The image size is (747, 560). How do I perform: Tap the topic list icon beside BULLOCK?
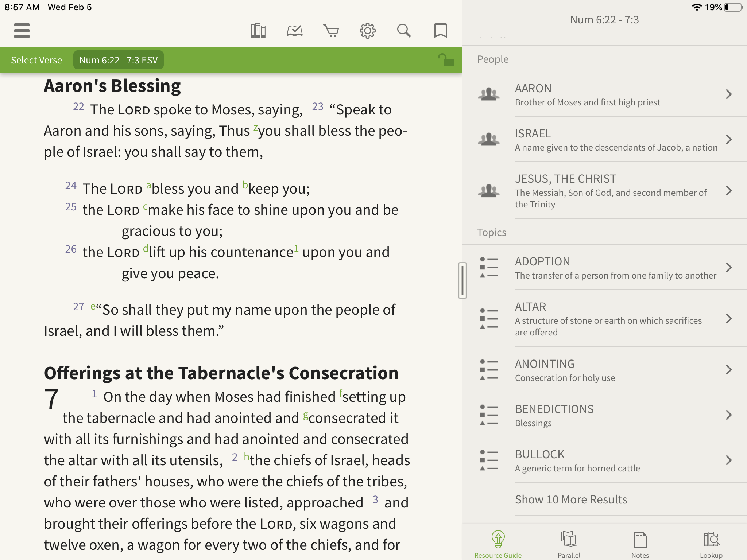(489, 460)
